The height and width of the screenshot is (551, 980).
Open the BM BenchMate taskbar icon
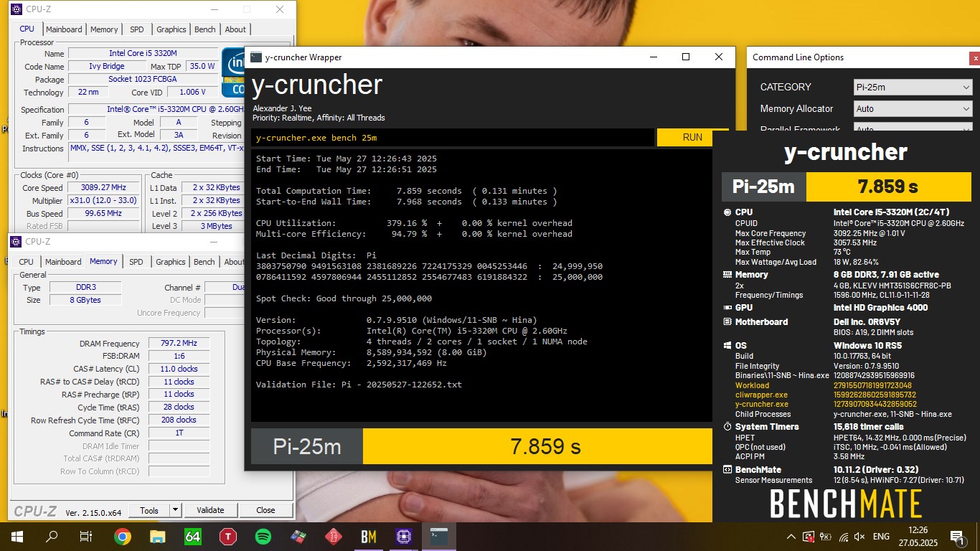[369, 536]
